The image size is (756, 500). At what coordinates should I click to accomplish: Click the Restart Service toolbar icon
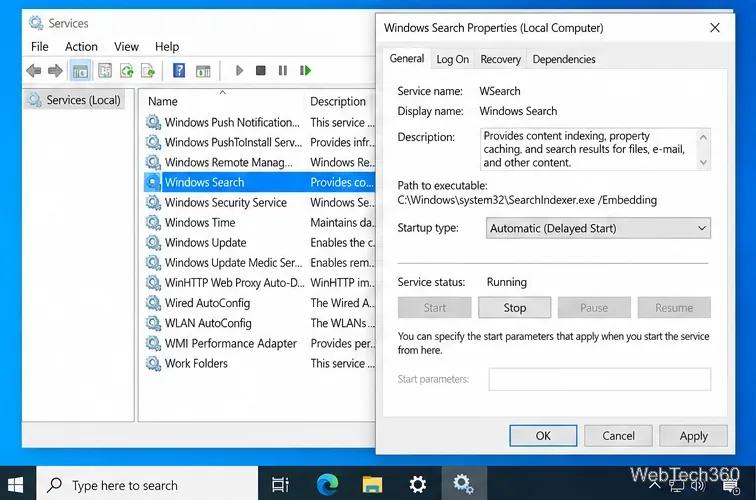click(x=305, y=71)
